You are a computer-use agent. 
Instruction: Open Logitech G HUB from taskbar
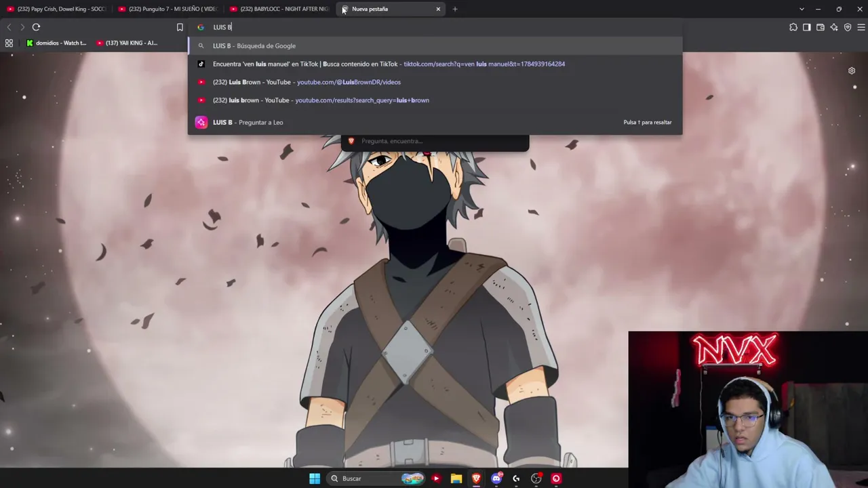(x=516, y=479)
